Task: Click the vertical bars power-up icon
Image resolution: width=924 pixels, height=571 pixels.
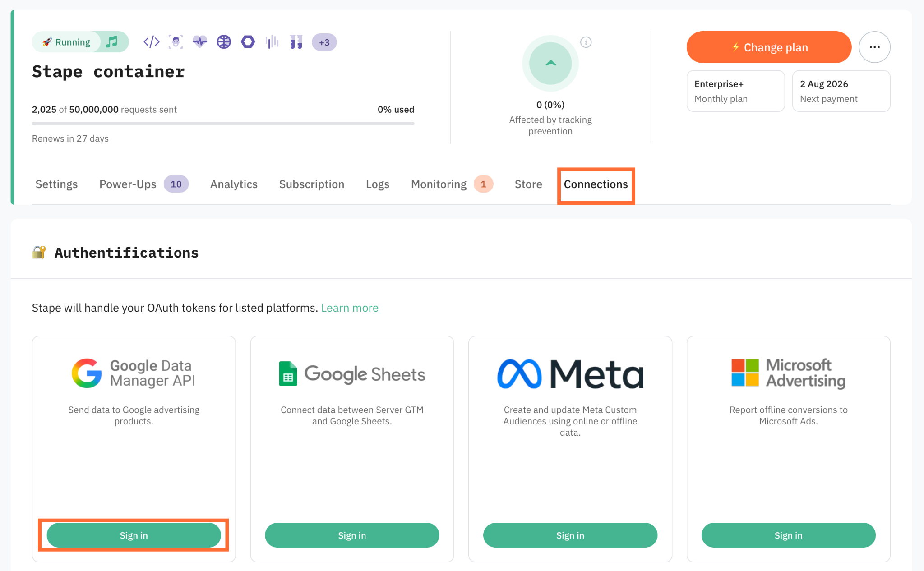Action: [272, 42]
